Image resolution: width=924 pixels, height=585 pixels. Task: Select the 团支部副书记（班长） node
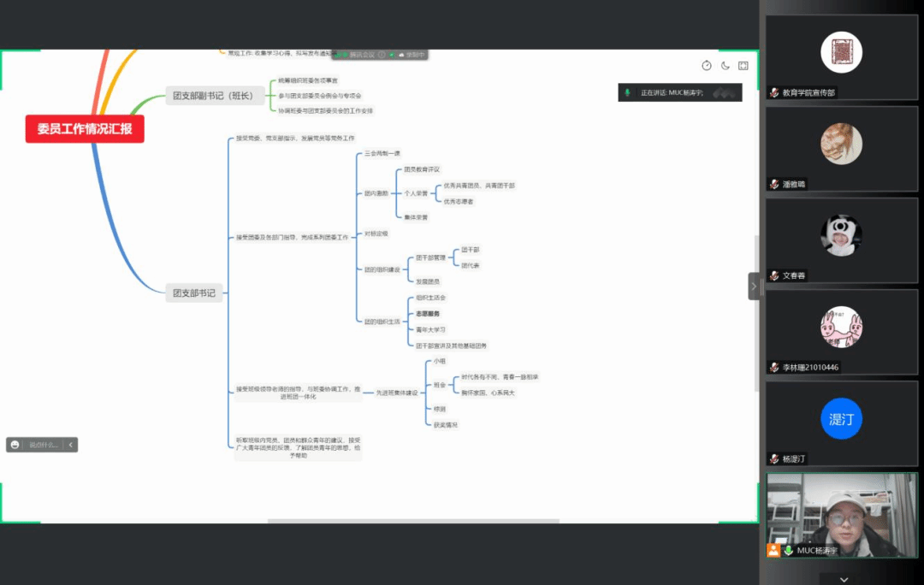213,96
